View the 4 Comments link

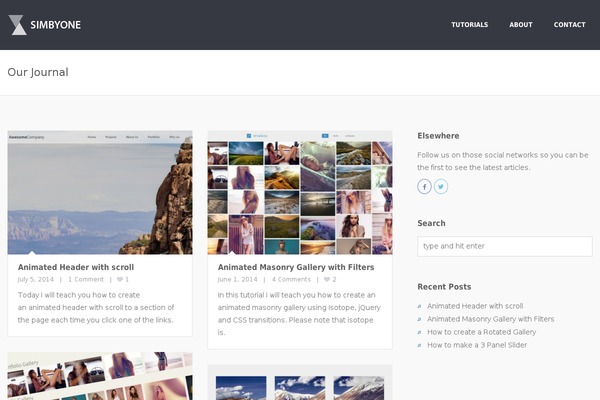coord(291,279)
